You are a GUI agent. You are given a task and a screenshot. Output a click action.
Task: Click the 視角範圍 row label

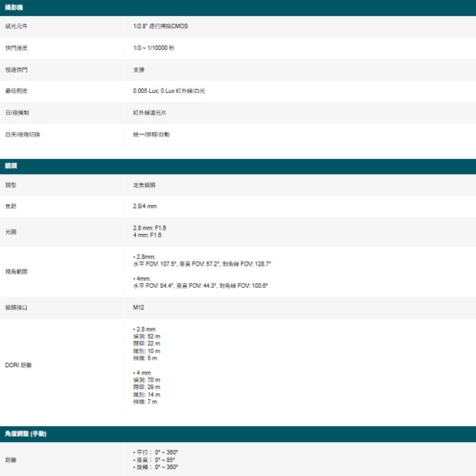point(15,271)
